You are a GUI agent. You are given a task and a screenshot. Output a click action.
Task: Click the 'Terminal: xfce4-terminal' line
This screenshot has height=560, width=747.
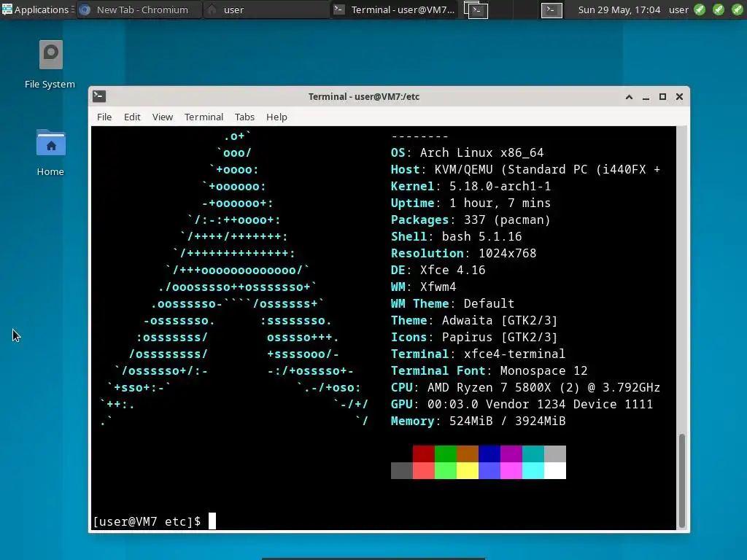pos(478,354)
